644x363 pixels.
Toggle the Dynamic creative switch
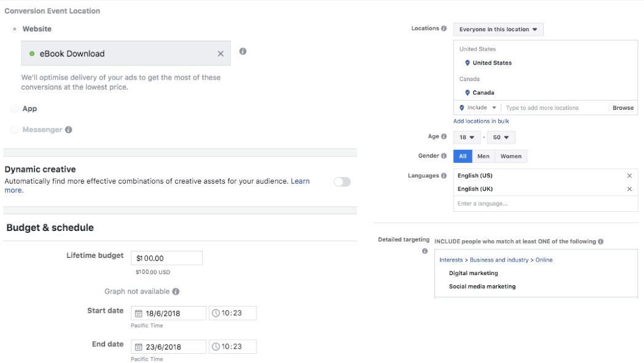tap(342, 182)
